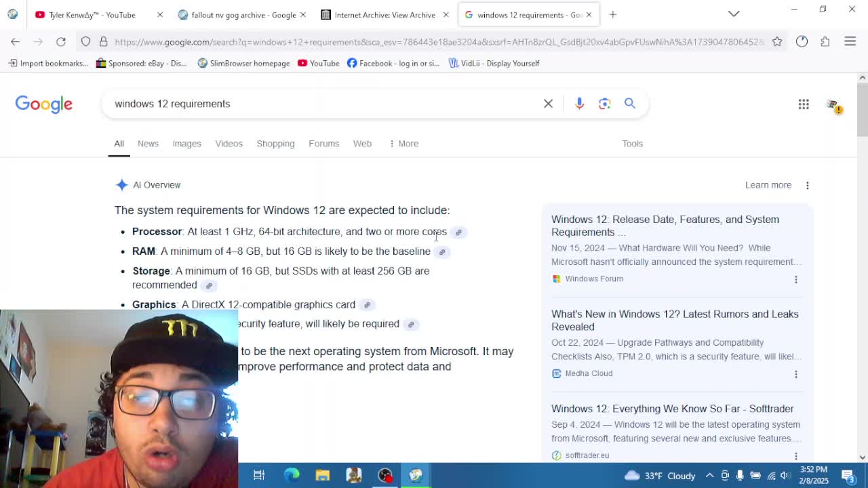Open Windows 12 Everything We Know result
Image resolution: width=868 pixels, height=488 pixels.
pyautogui.click(x=673, y=409)
